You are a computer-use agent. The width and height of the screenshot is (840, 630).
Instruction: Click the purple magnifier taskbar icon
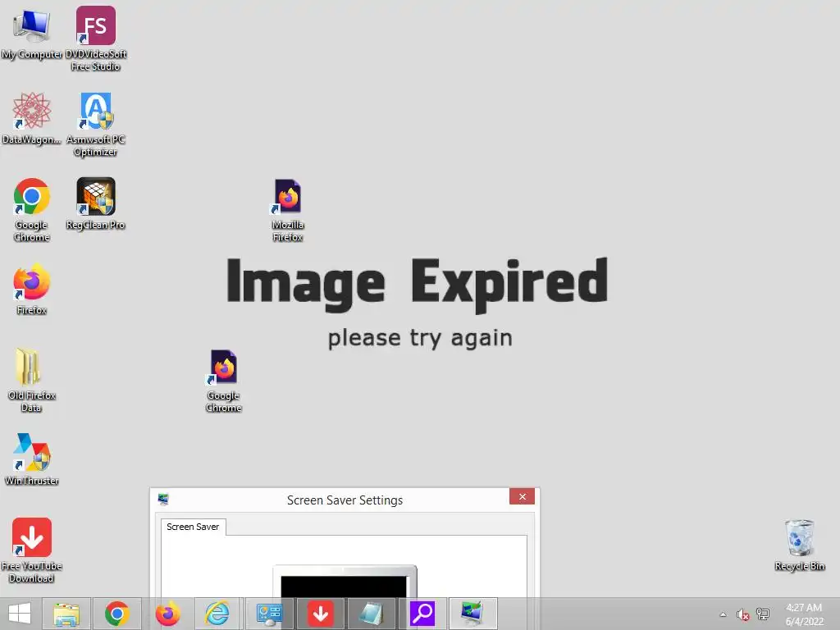(422, 614)
